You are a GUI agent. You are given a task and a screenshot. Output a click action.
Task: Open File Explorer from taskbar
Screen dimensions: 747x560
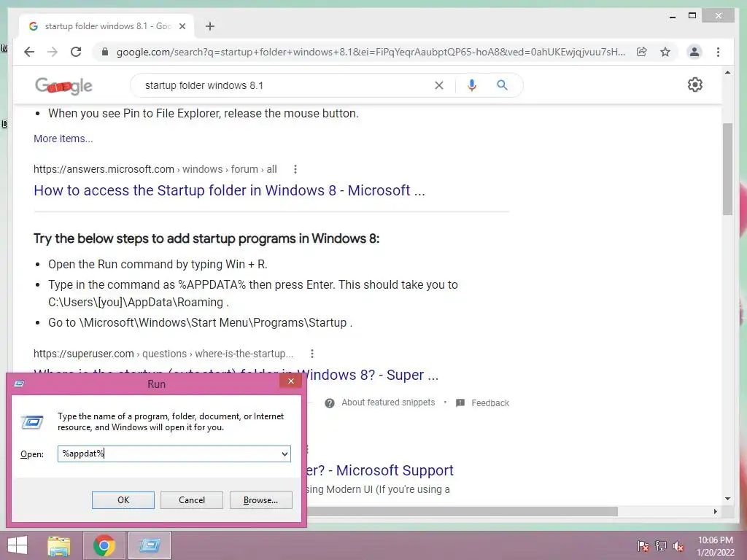coord(59,545)
